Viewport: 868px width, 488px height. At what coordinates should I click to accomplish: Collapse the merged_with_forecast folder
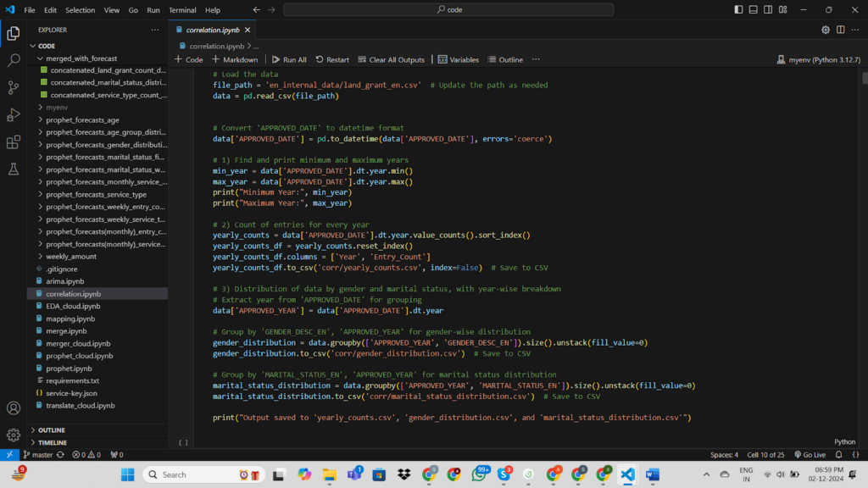[81, 58]
